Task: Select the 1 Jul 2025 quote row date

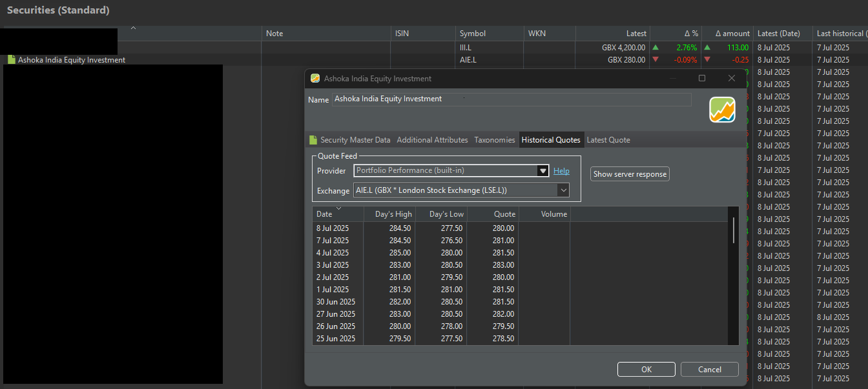Action: [x=333, y=290]
